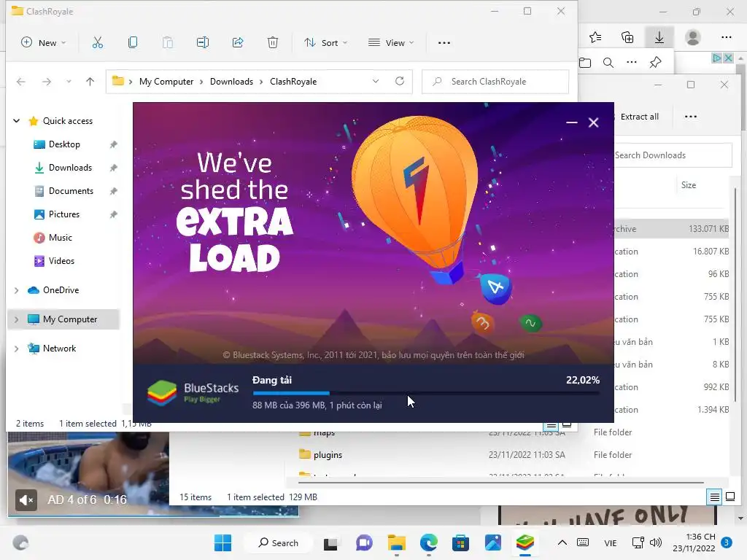Image resolution: width=747 pixels, height=560 pixels.
Task: Click the Share icon in ClashRoyale toolbar
Action: point(238,43)
